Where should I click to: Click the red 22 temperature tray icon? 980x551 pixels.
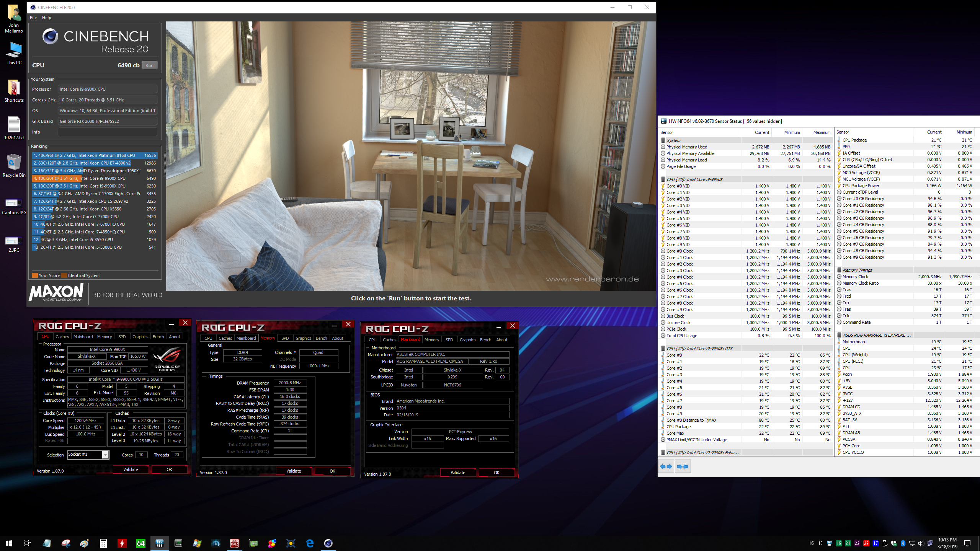866,543
